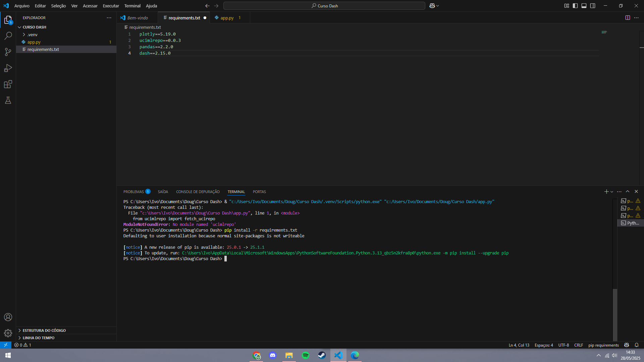Open Spotify from the taskbar
The height and width of the screenshot is (362, 644).
(306, 355)
